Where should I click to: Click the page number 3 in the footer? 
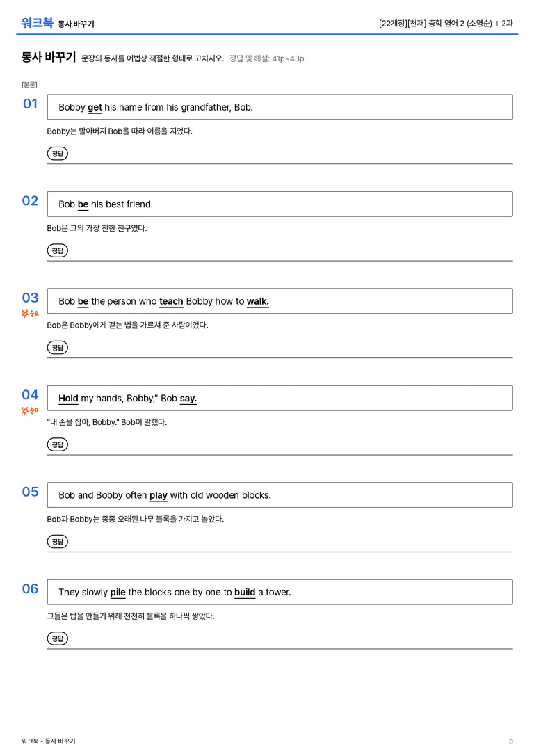[511, 741]
